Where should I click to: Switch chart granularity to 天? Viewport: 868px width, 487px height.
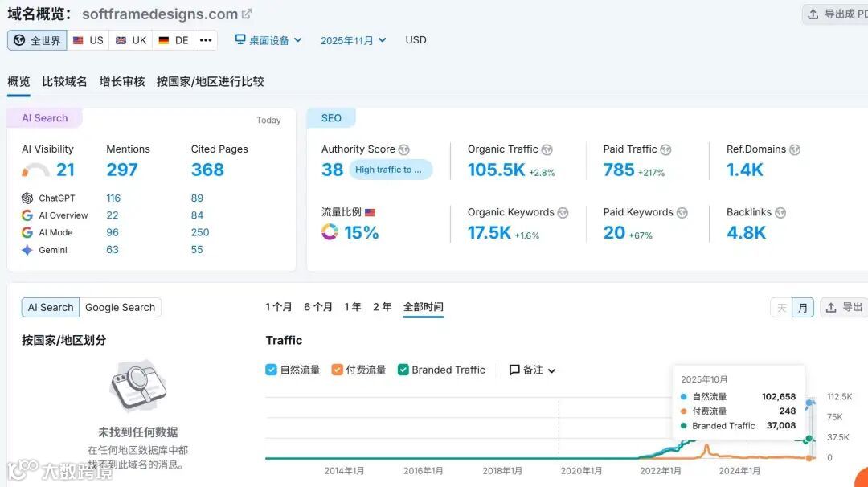[x=782, y=308]
